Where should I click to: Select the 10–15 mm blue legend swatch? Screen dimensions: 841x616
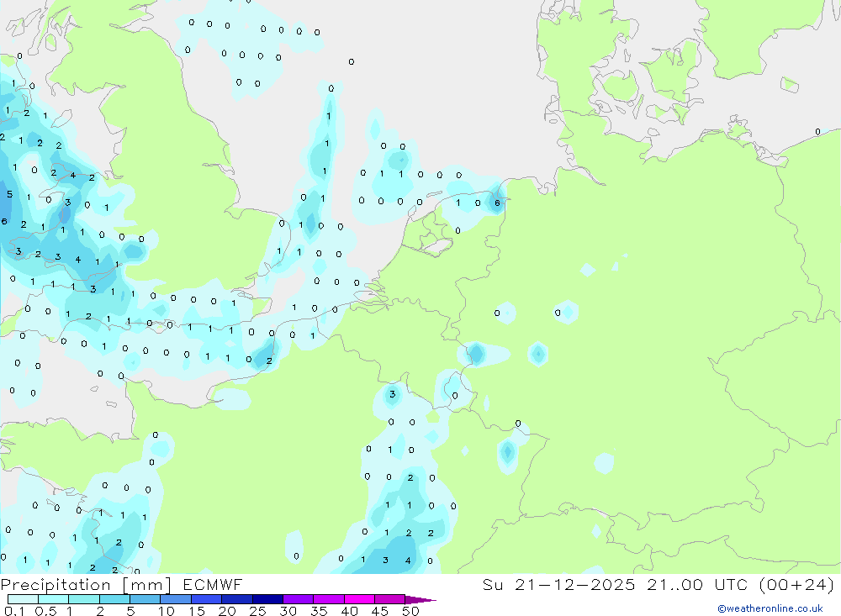(176, 599)
